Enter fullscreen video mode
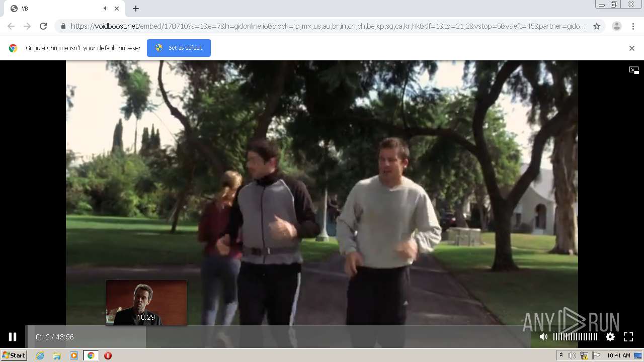Image resolution: width=644 pixels, height=362 pixels. click(628, 337)
